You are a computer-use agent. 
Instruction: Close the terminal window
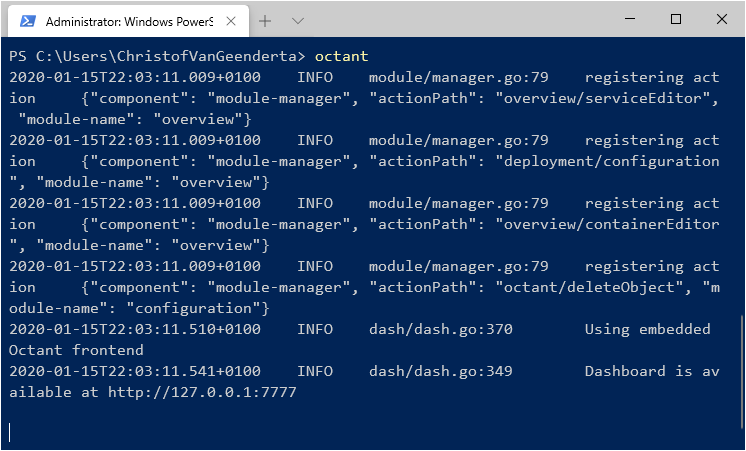tap(722, 20)
